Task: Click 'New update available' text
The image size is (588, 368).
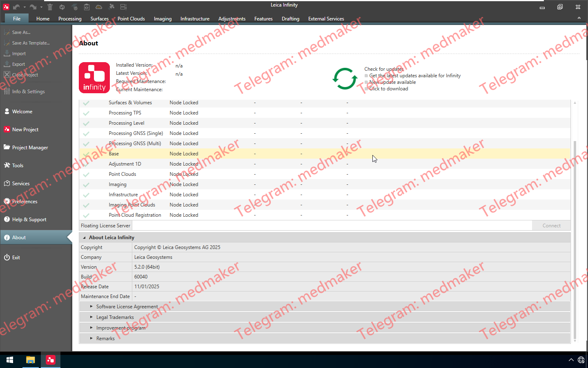Action: 392,82
